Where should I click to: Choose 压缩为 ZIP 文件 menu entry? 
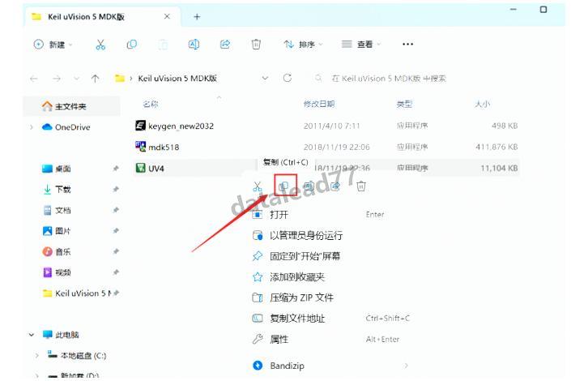(x=301, y=298)
